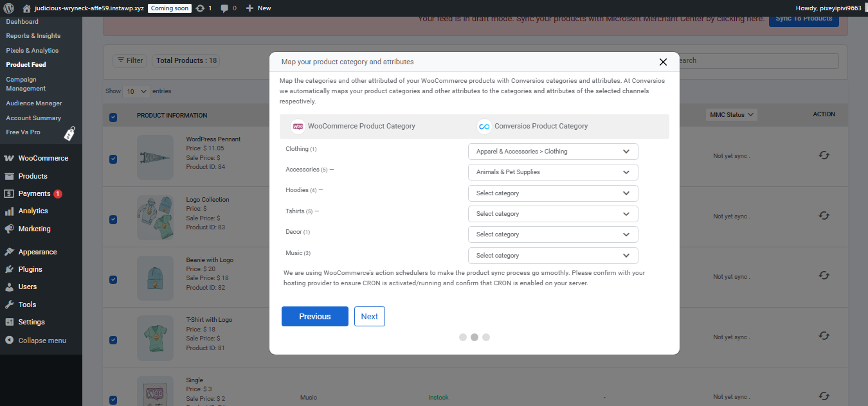Open the Show entries count dropdown
Screen dimensions: 868x406
click(136, 91)
